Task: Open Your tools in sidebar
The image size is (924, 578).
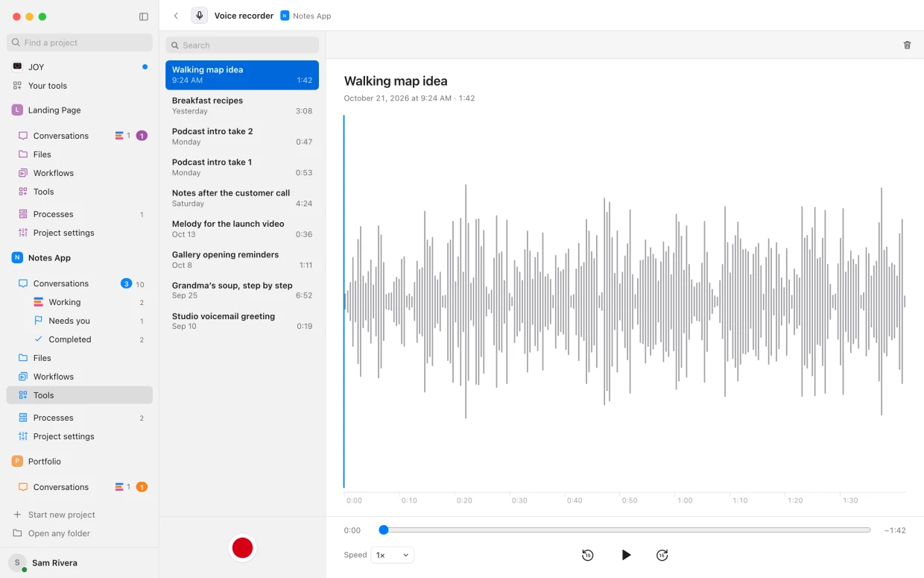Action: click(x=80, y=86)
